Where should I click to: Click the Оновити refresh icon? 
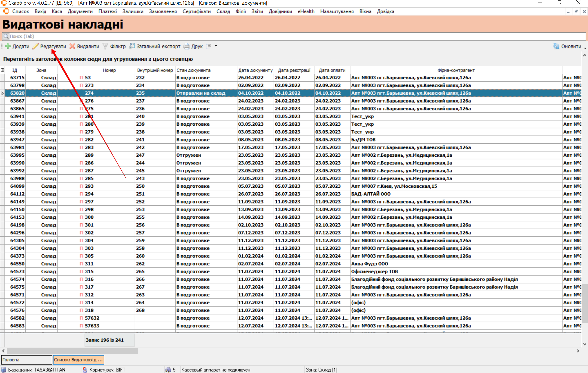(556, 46)
